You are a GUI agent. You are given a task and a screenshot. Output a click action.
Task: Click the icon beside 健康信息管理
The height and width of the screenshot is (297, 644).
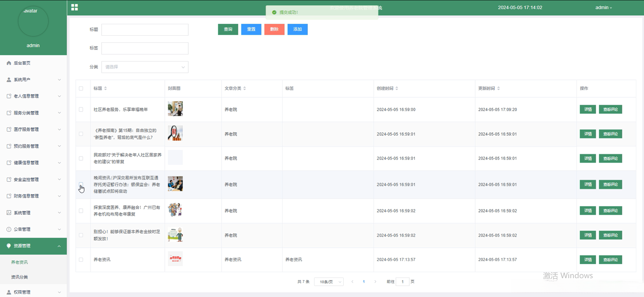tap(9, 163)
